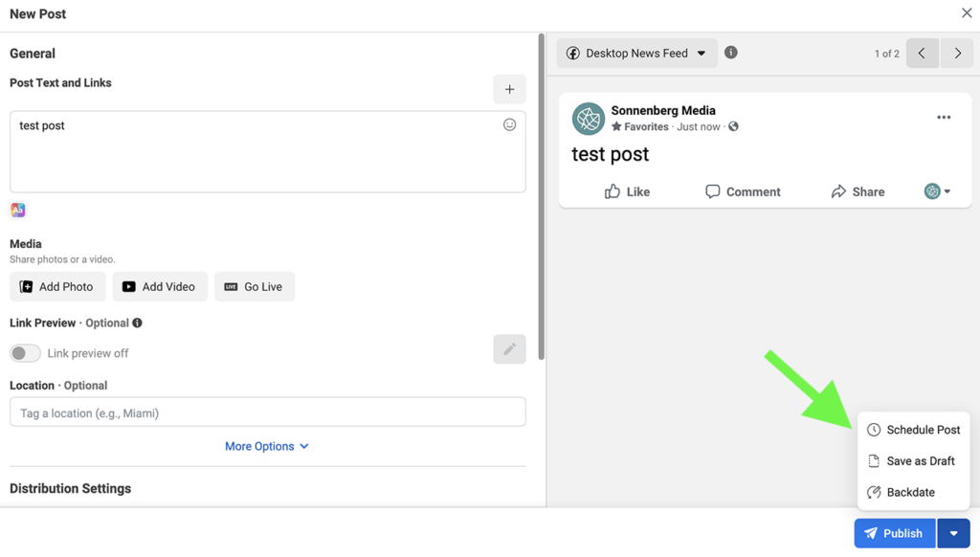Go to the next preview
This screenshot has width=980, height=557.
pyautogui.click(x=957, y=54)
